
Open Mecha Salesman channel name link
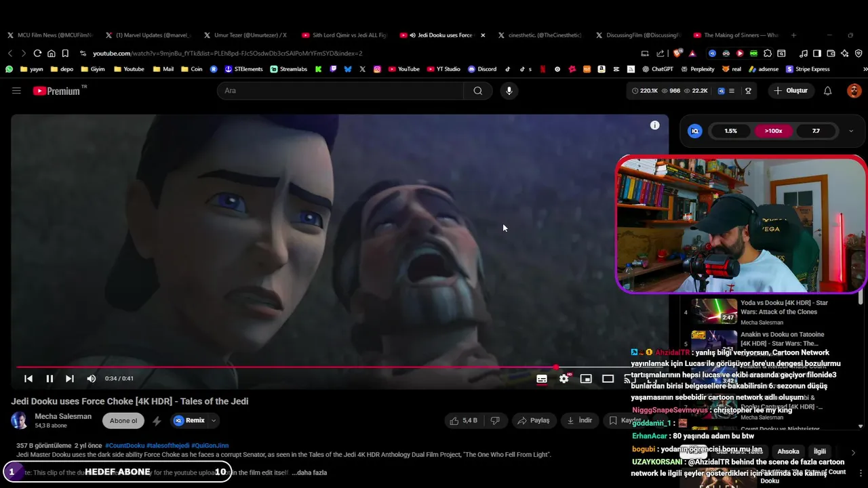point(63,416)
